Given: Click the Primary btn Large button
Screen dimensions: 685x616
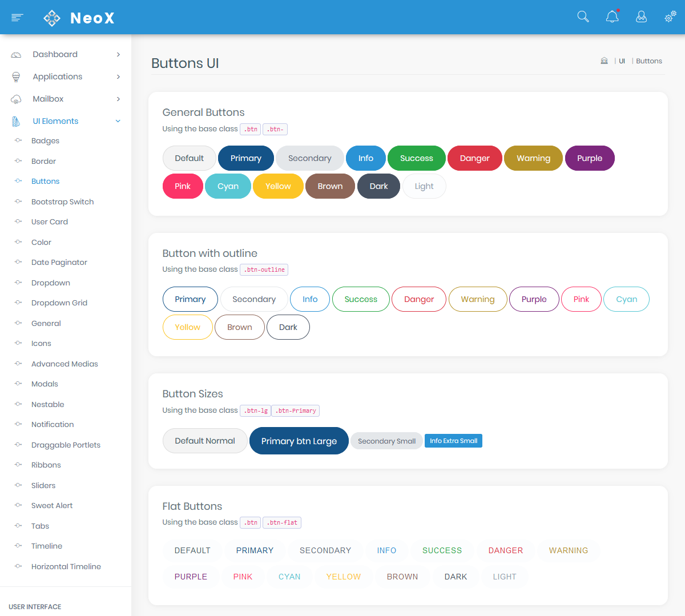Looking at the screenshot, I should (299, 441).
